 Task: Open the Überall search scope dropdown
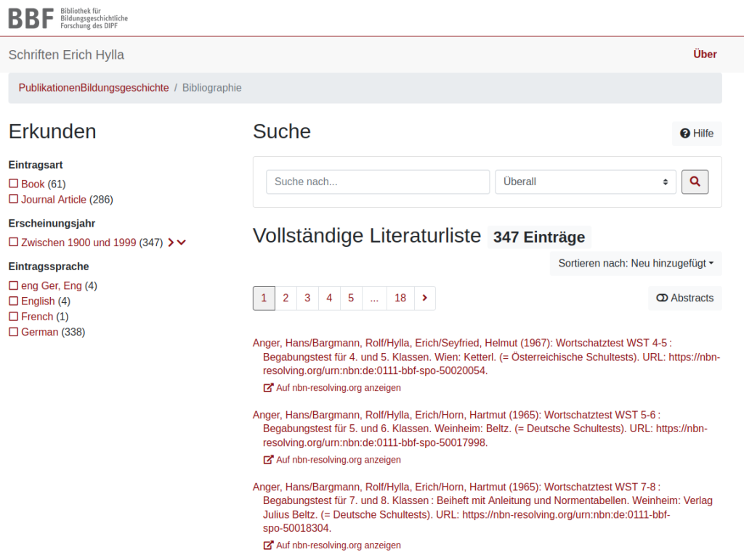585,182
